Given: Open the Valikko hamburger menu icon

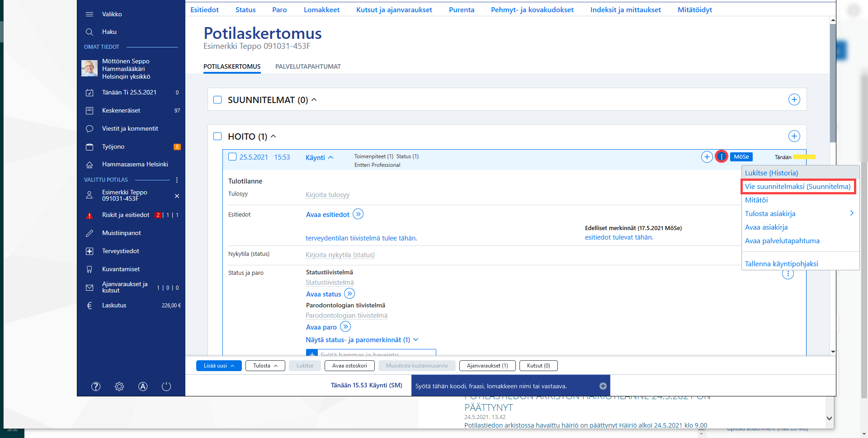Looking at the screenshot, I should point(90,14).
